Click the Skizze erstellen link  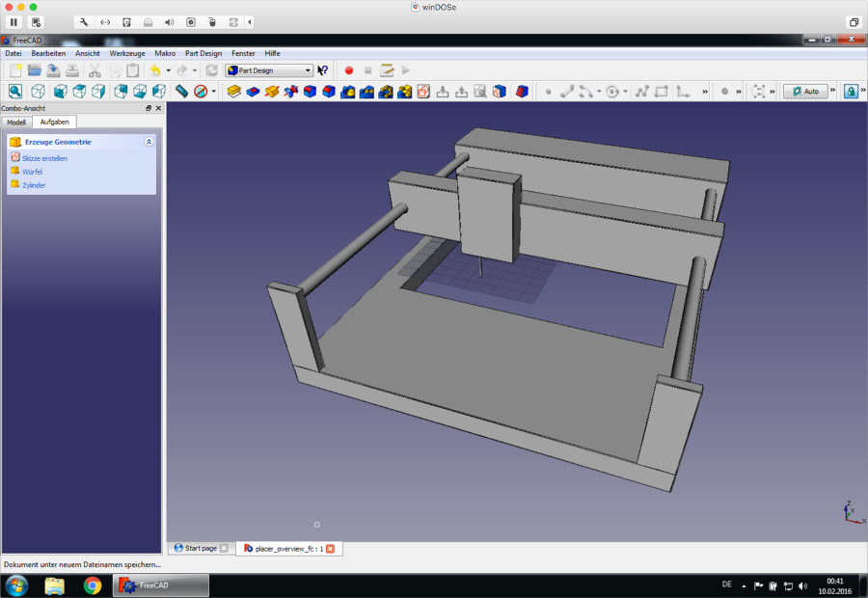pyautogui.click(x=44, y=158)
